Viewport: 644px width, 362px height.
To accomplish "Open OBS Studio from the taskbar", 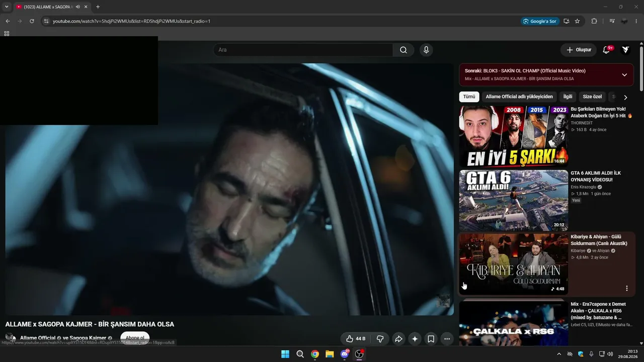I will [359, 354].
